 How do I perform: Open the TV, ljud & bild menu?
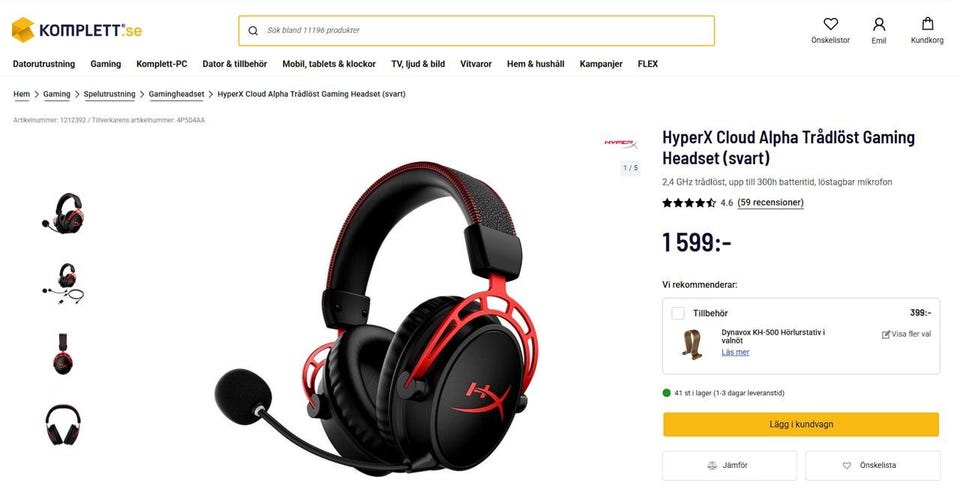click(418, 64)
